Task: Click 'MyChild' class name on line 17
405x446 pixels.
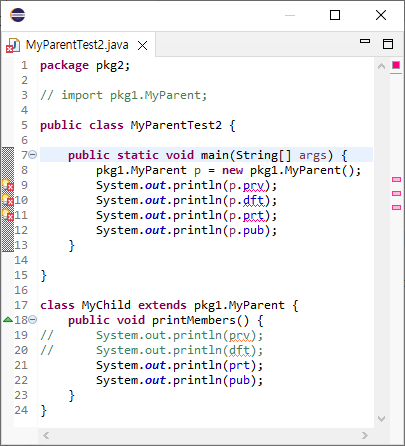Action: coord(106,305)
